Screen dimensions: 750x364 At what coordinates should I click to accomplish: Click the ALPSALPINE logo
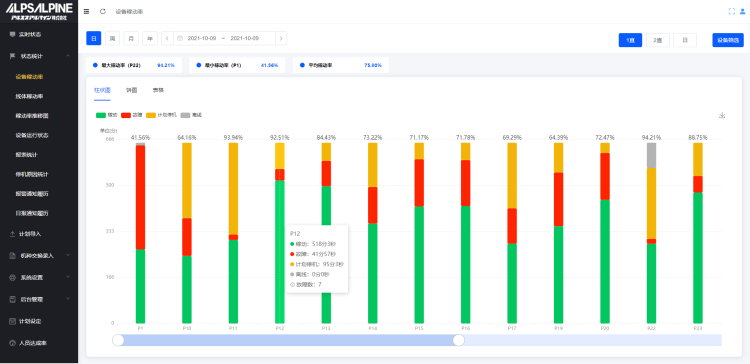39,11
